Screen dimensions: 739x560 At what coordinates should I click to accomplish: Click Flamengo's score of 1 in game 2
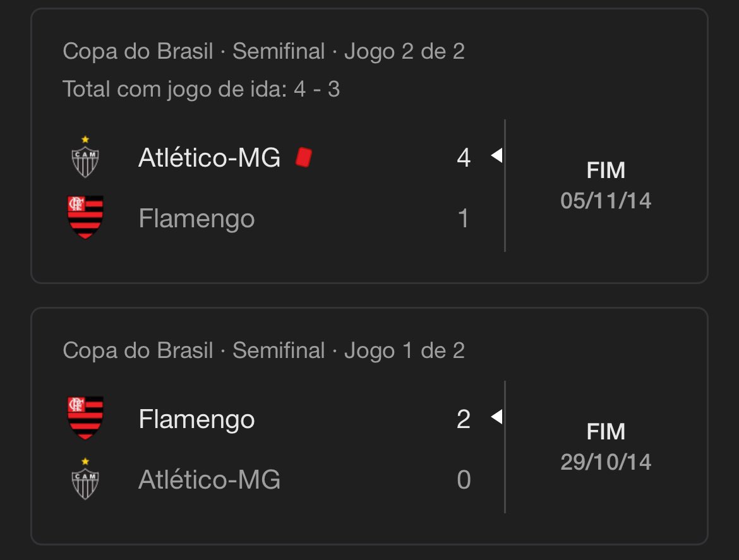tap(463, 218)
